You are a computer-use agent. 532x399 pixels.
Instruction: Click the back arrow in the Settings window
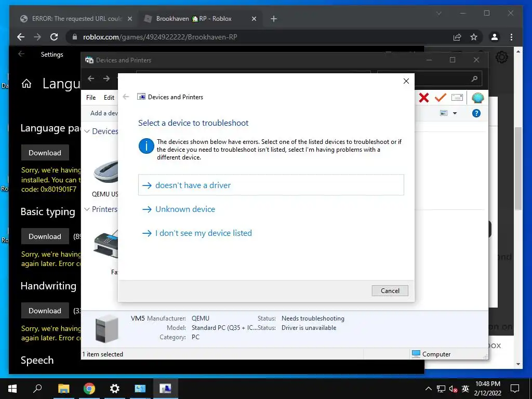[21, 54]
